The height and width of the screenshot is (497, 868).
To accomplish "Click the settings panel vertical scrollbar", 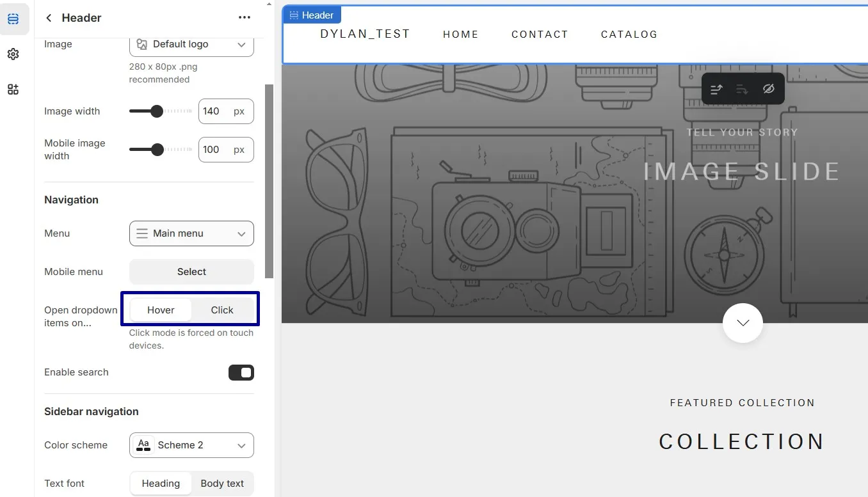I will (269, 181).
